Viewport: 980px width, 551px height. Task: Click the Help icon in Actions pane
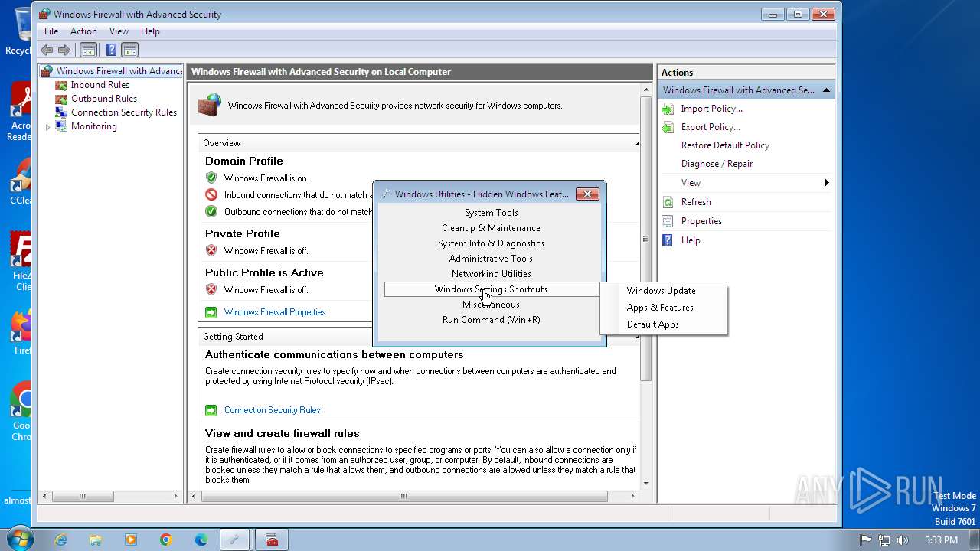point(668,240)
